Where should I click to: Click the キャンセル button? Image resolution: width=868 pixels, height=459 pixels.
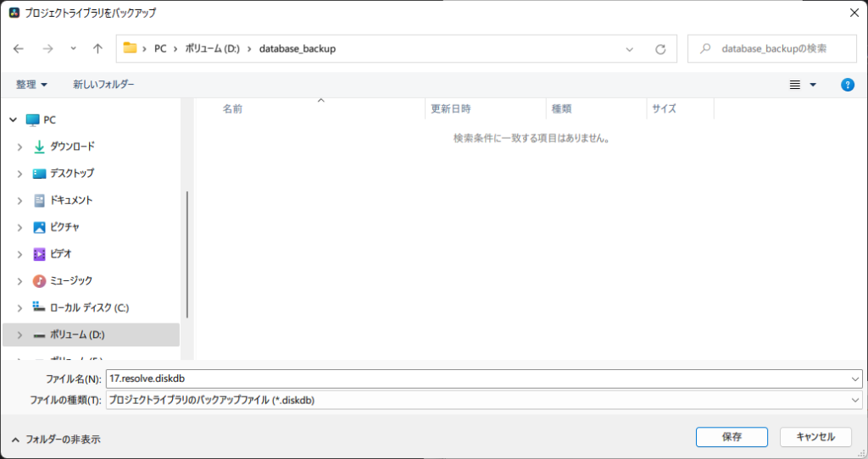815,437
